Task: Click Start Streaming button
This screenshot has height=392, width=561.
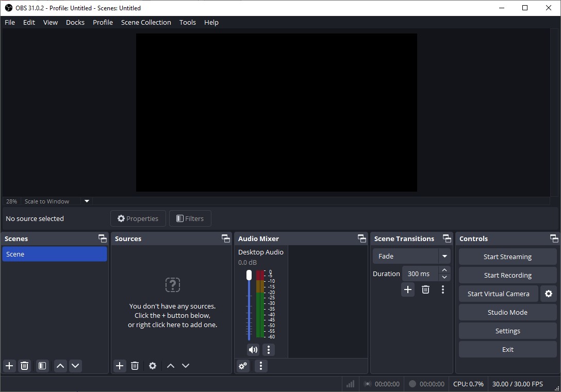Action: click(x=507, y=257)
